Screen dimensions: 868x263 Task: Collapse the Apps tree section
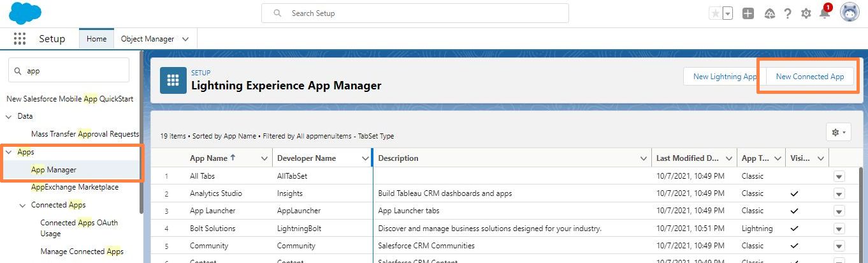(9, 152)
